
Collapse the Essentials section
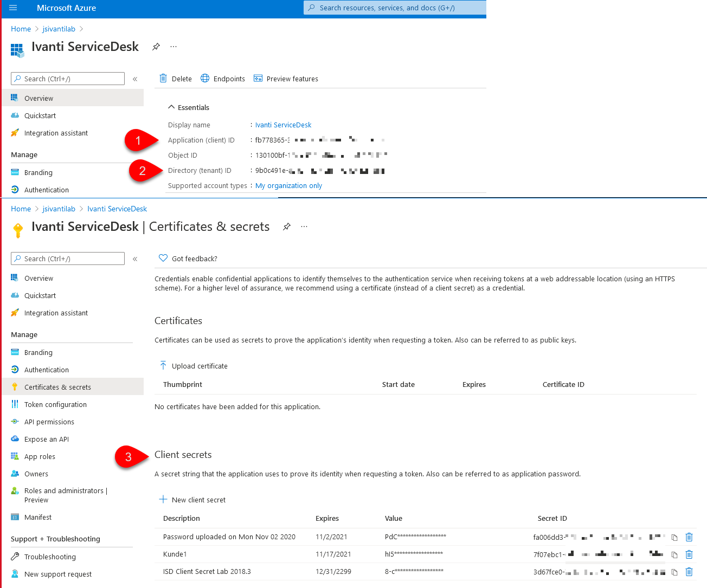[x=171, y=107]
